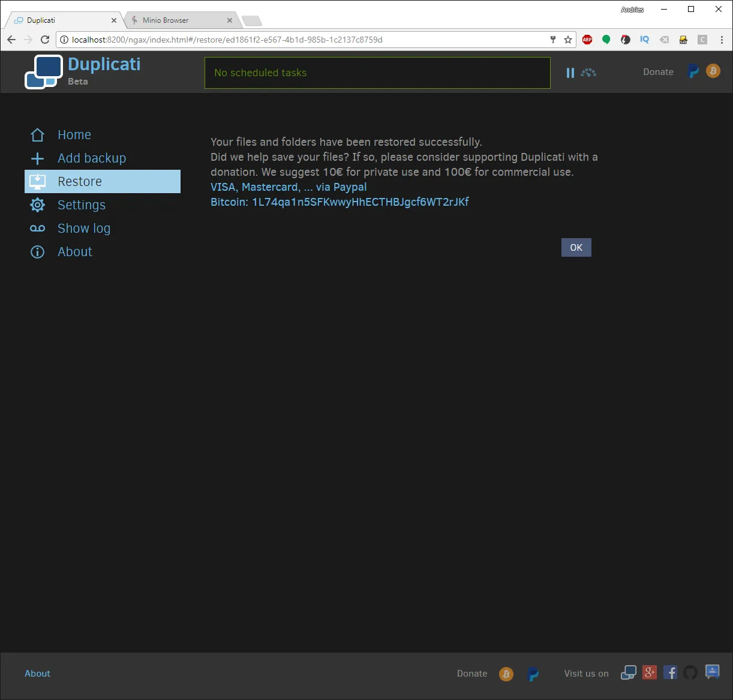Click the plus icon beside Add backup
The image size is (733, 700).
tap(37, 158)
